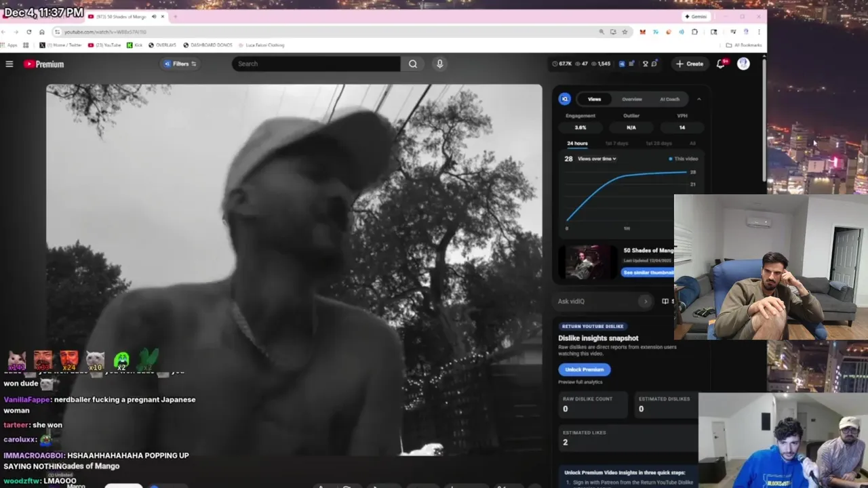Click the Create button
Screen dimensions: 868x488
point(690,64)
